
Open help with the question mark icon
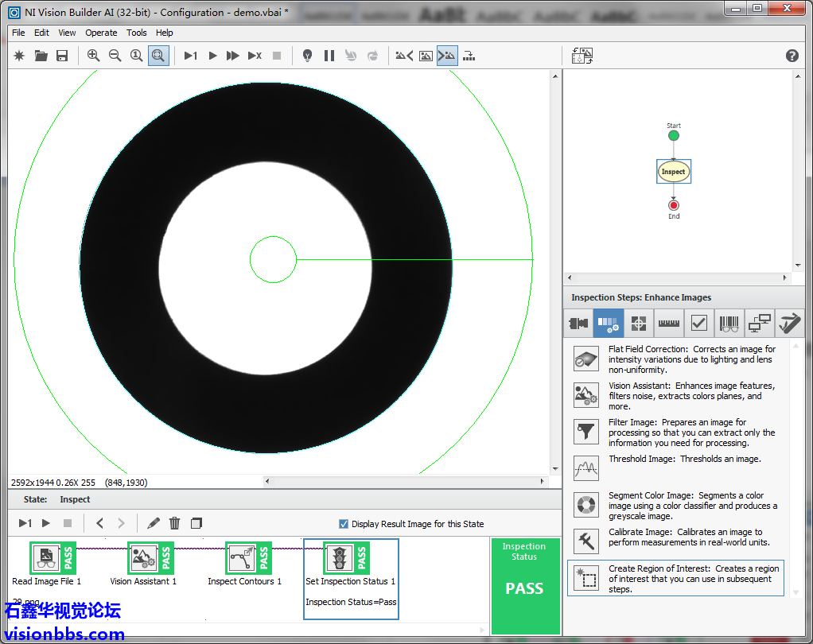(792, 56)
